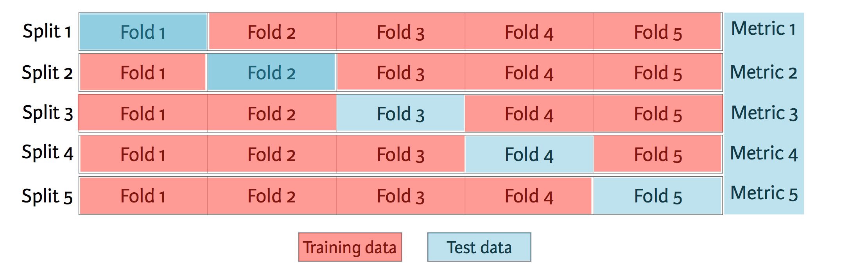Select the Metric 5 label

click(x=764, y=193)
